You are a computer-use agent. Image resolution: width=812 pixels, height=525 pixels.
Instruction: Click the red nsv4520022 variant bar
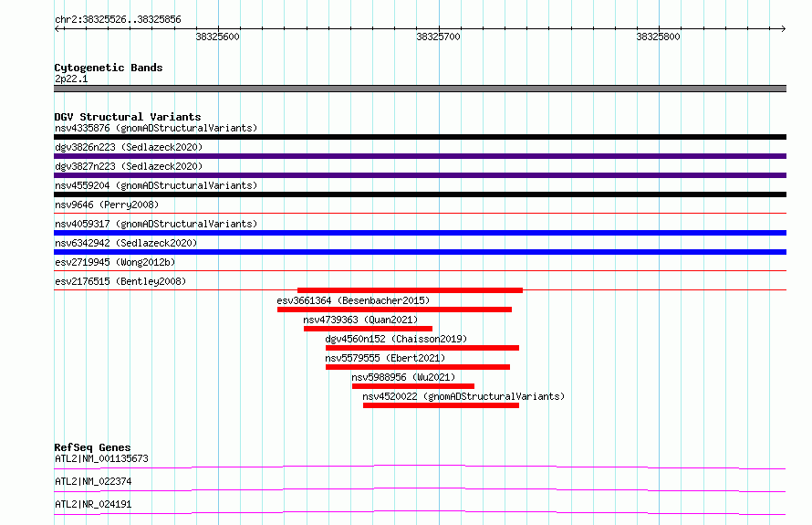coord(442,405)
